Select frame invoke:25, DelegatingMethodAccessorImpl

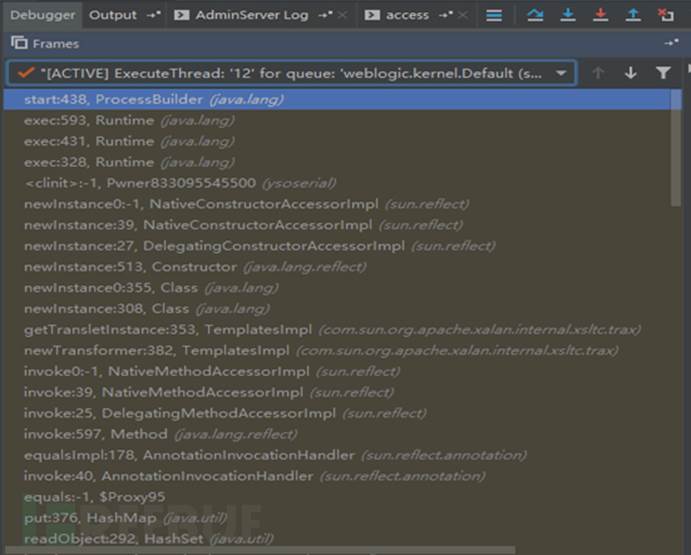tap(337, 413)
